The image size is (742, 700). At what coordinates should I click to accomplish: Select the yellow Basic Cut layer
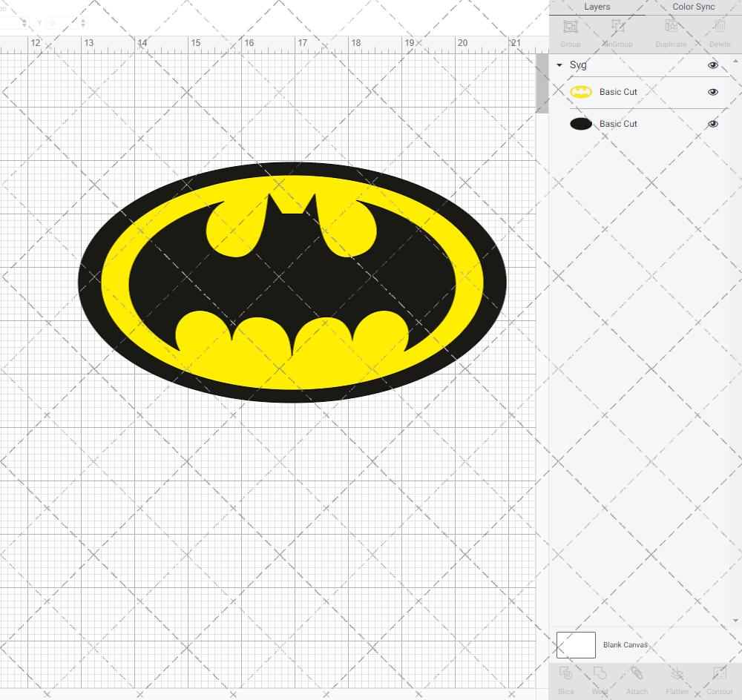617,91
